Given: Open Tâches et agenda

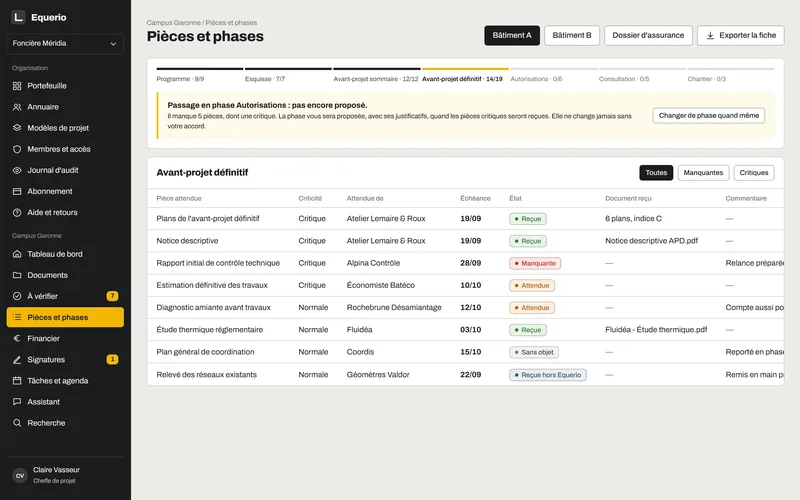Looking at the screenshot, I should click(65, 381).
